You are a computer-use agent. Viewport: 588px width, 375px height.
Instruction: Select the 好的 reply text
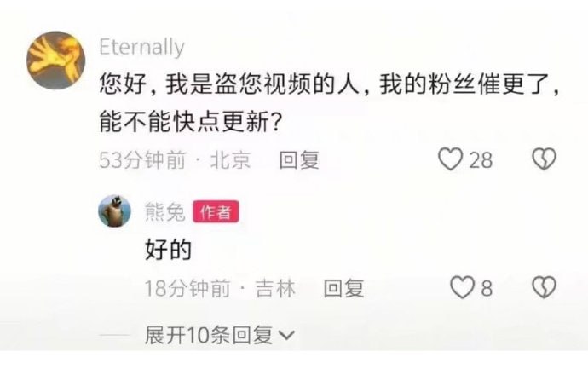(x=169, y=250)
